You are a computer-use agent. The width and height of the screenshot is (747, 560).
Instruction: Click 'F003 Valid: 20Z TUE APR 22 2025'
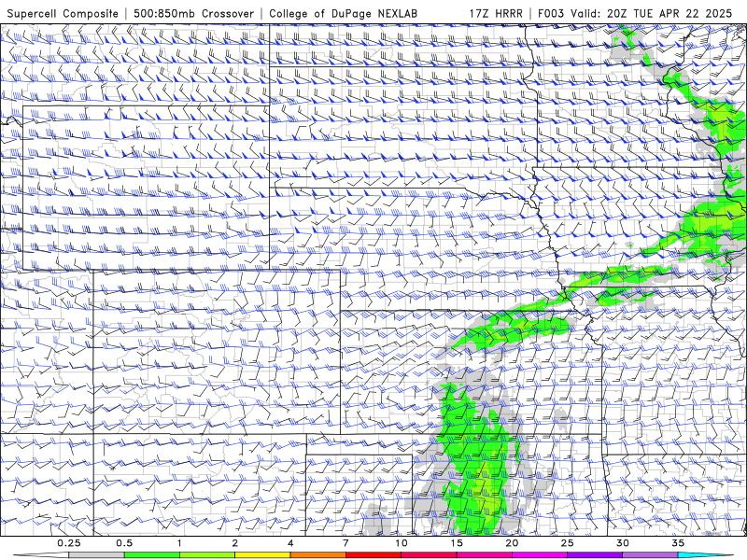click(635, 13)
